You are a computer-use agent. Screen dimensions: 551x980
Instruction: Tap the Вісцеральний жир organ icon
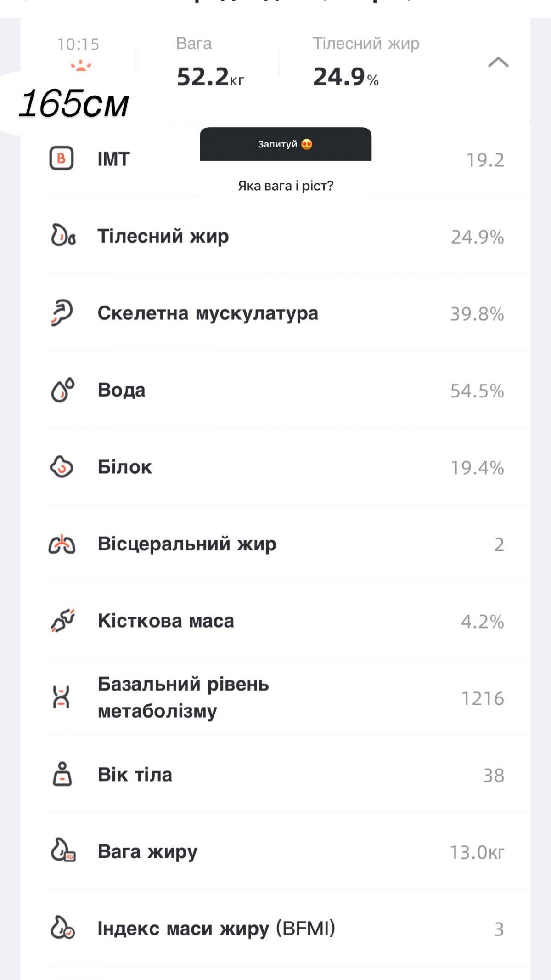(62, 544)
